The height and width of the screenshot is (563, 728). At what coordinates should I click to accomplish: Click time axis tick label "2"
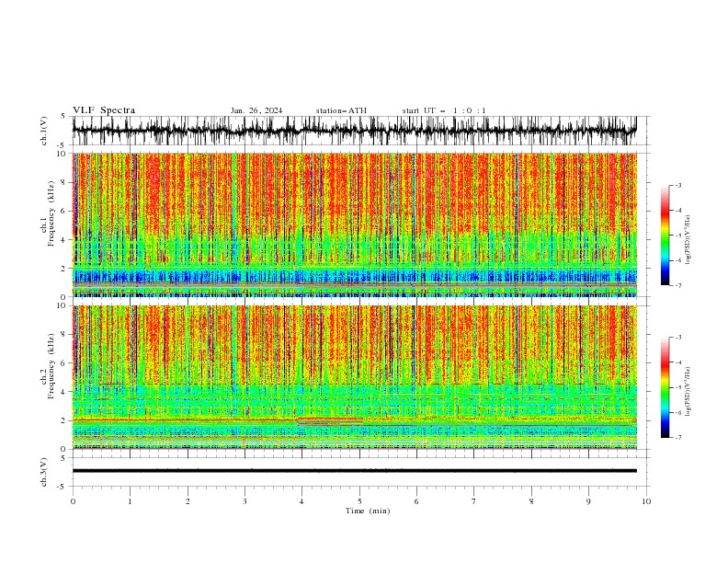coord(188,501)
